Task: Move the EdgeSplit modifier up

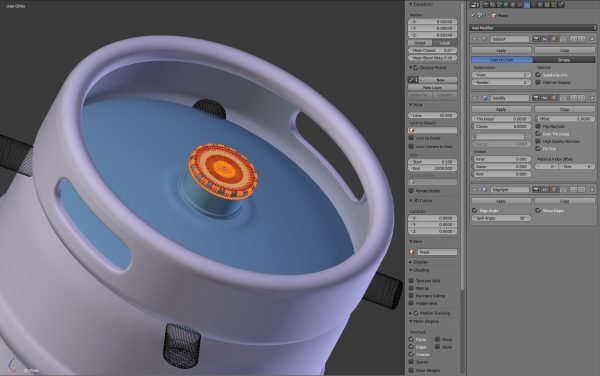Action: pos(573,189)
